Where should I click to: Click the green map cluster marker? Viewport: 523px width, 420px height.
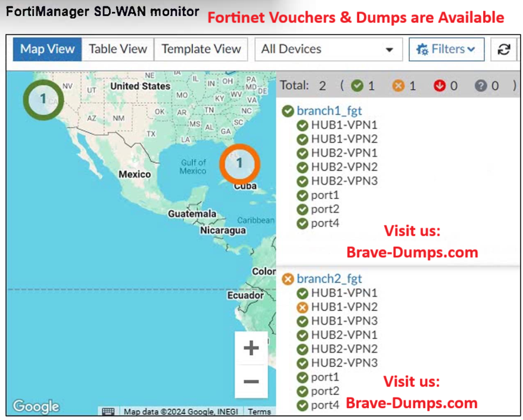(x=43, y=99)
